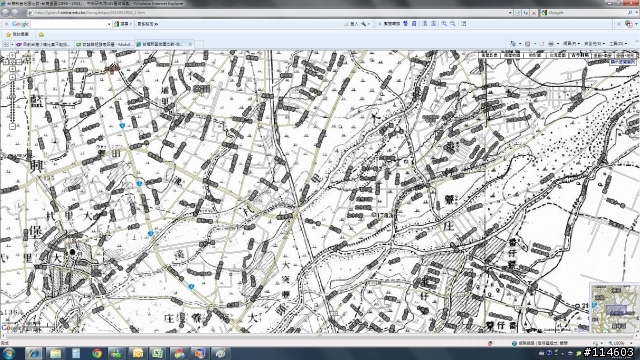Click the Feeds icon in command bar
The height and width of the screenshot is (360, 640).
coord(527,43)
